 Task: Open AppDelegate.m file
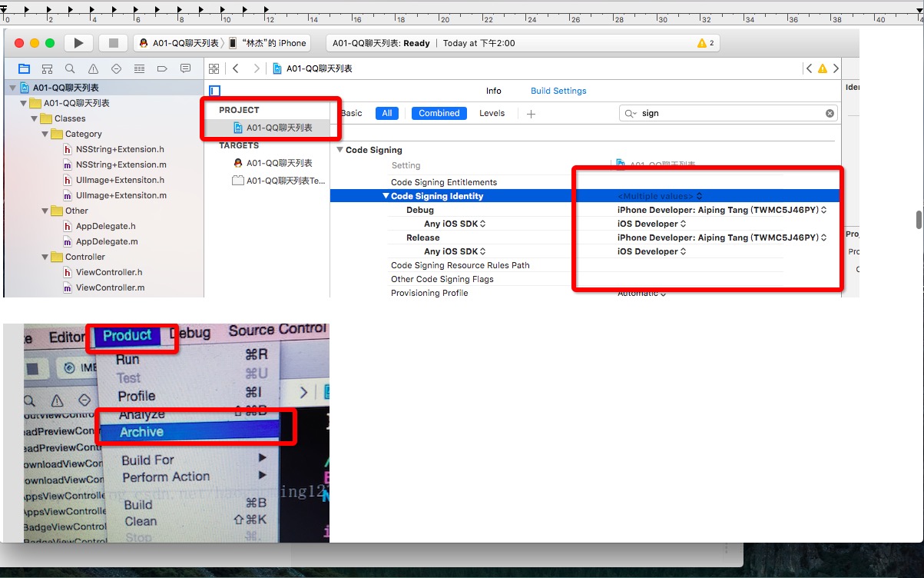(x=101, y=241)
